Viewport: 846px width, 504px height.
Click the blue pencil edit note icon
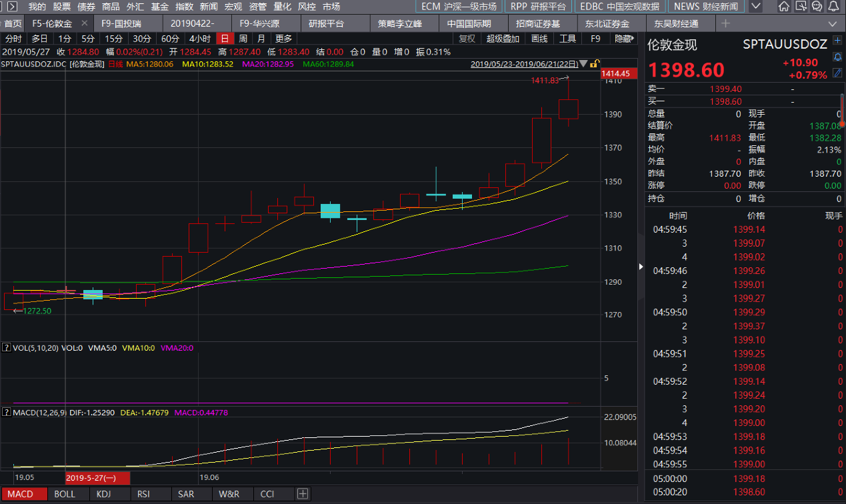(x=837, y=73)
